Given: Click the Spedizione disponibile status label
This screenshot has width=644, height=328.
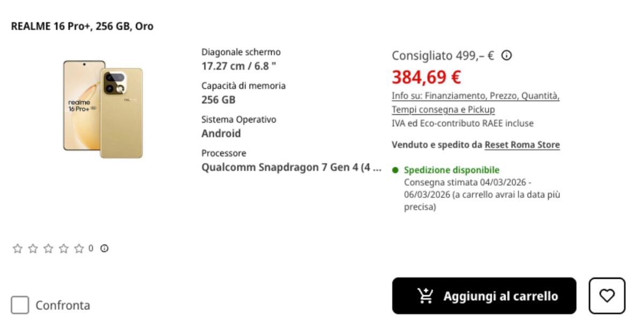Looking at the screenshot, I should (x=451, y=170).
